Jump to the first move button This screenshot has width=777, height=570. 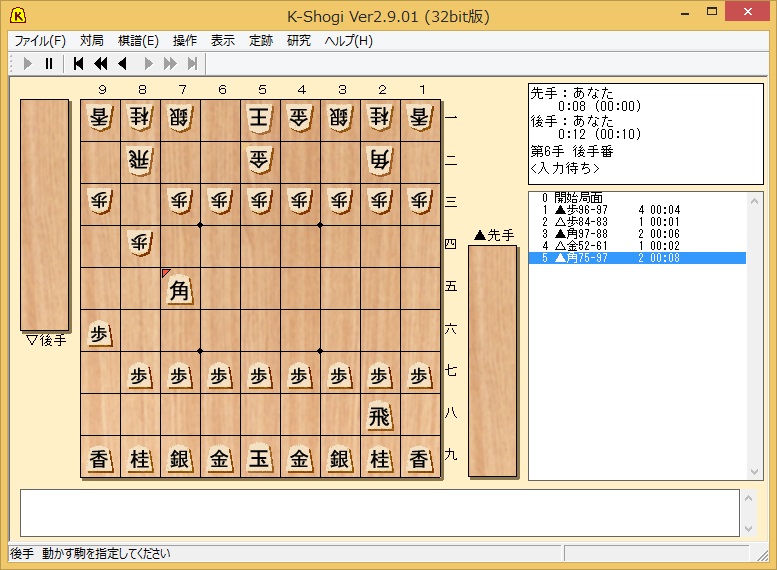[78, 63]
